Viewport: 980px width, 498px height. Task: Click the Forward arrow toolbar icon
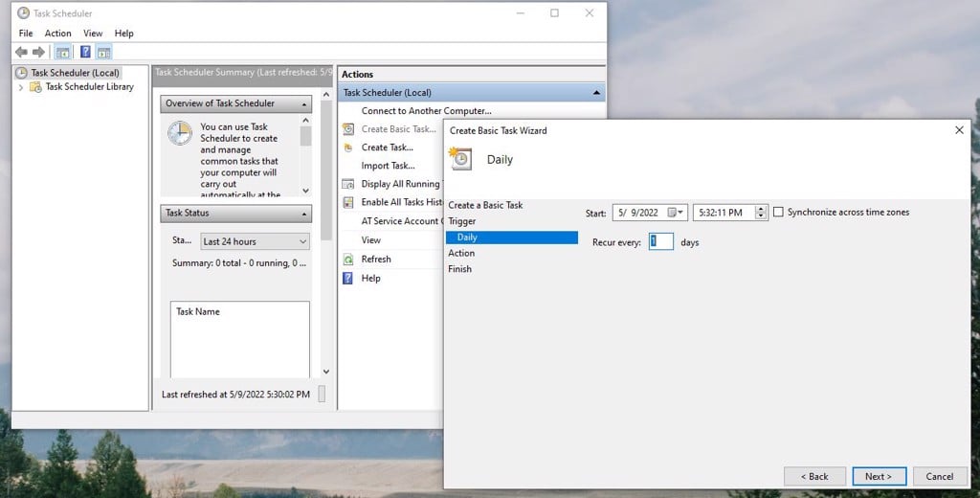click(x=38, y=52)
